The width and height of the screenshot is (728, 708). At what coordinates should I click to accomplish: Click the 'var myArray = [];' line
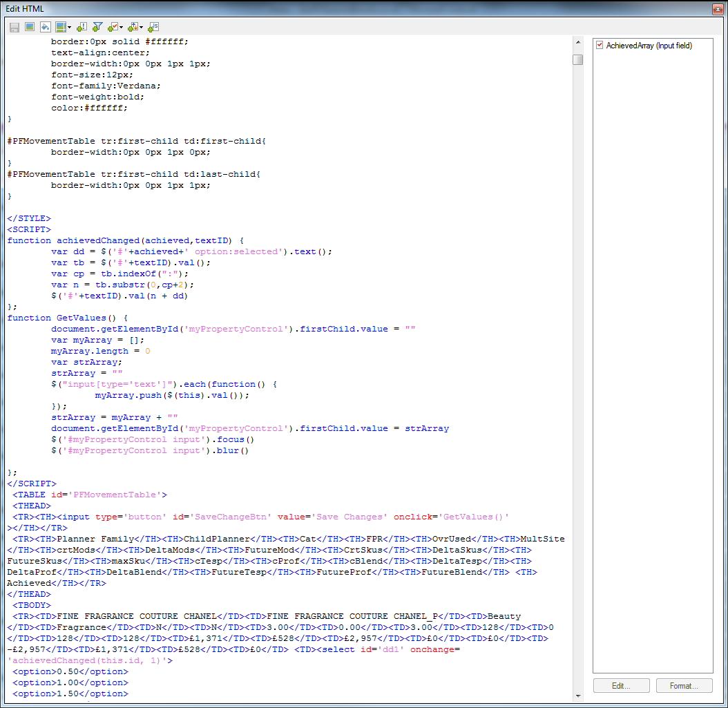click(97, 341)
